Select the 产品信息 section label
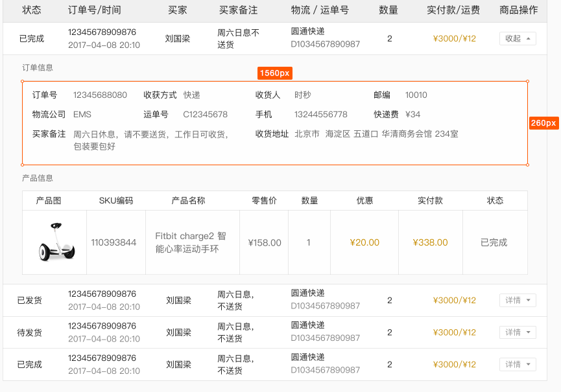This screenshot has height=392, width=561. pyautogui.click(x=40, y=178)
